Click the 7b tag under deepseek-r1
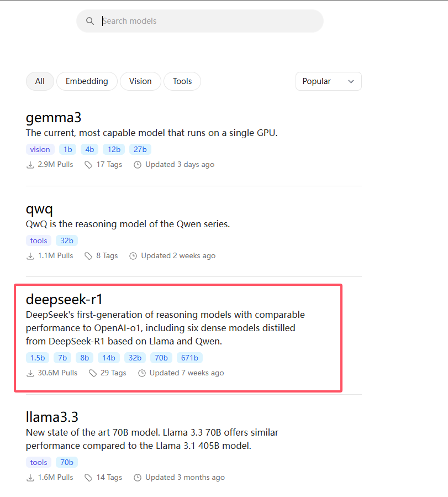The width and height of the screenshot is (448, 497). tap(62, 358)
